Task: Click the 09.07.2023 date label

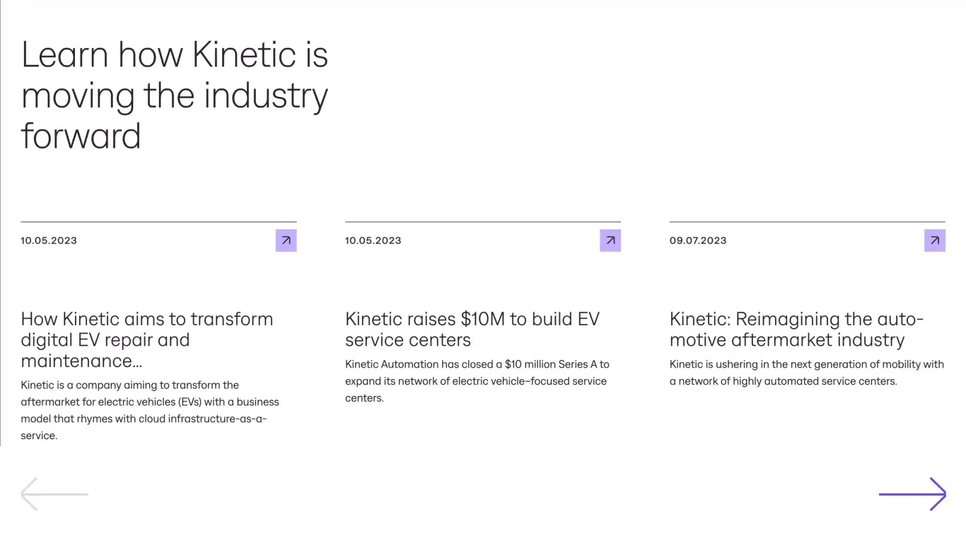Action: tap(698, 240)
